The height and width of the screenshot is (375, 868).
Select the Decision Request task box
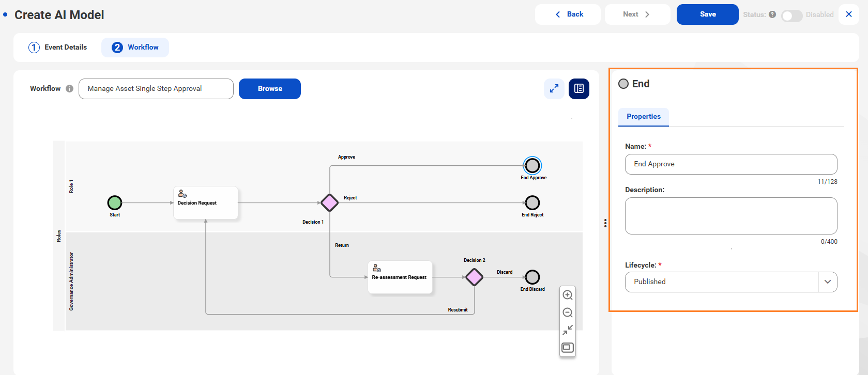point(206,202)
